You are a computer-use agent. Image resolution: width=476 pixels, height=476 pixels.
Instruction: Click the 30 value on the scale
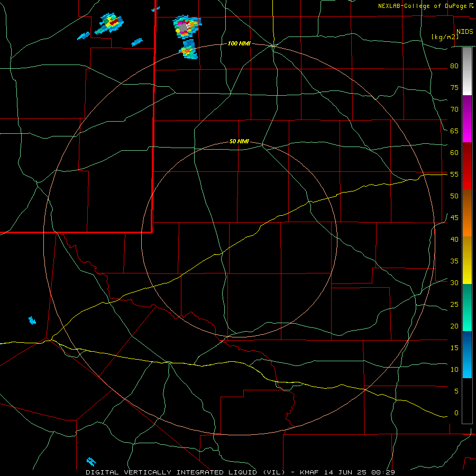454,282
